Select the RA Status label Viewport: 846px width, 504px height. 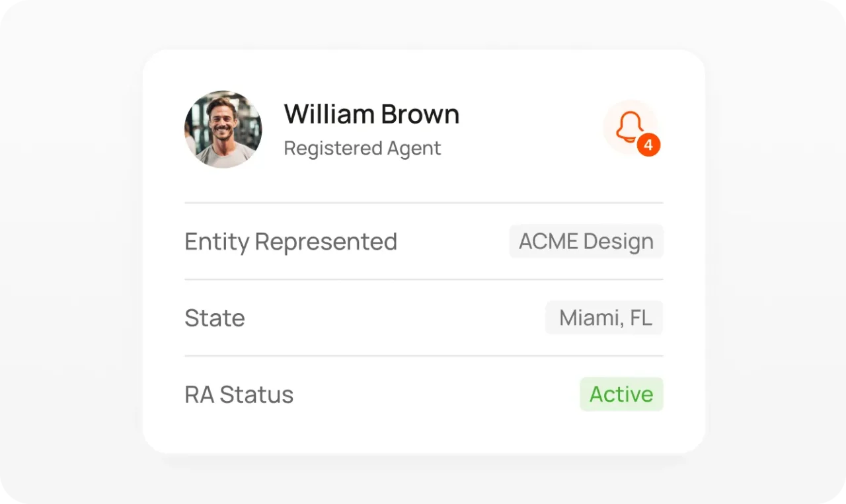coord(239,394)
